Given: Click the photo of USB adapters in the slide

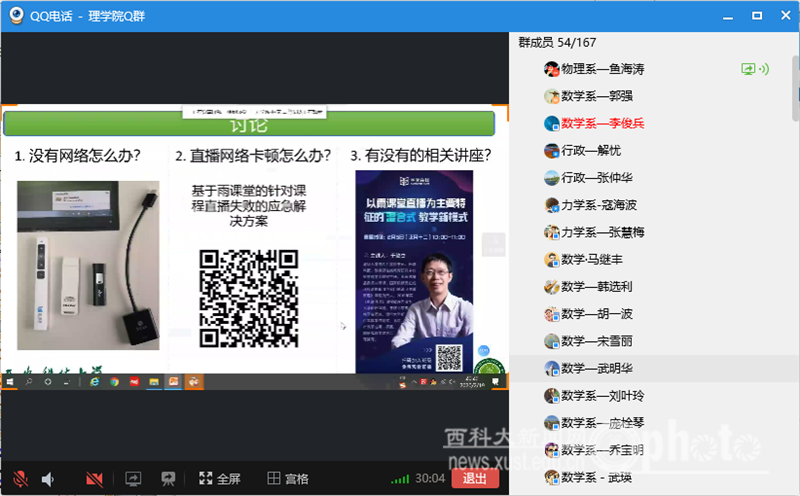Looking at the screenshot, I should 88,265.
